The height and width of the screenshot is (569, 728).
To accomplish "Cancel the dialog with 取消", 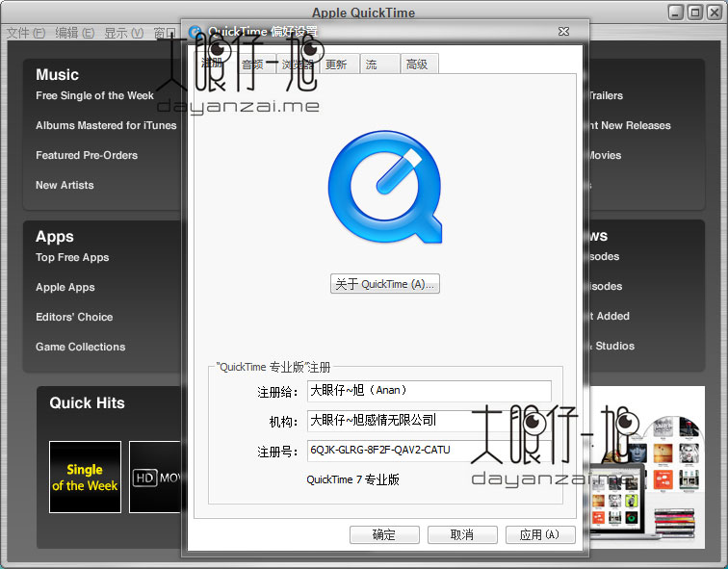I will [x=462, y=534].
